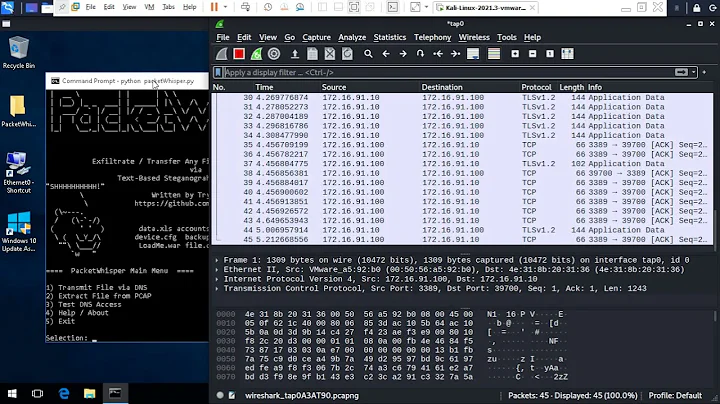This screenshot has height=404, width=720.
Task: Open the VMware stretch guest dropdown arrow
Action: (426, 7)
